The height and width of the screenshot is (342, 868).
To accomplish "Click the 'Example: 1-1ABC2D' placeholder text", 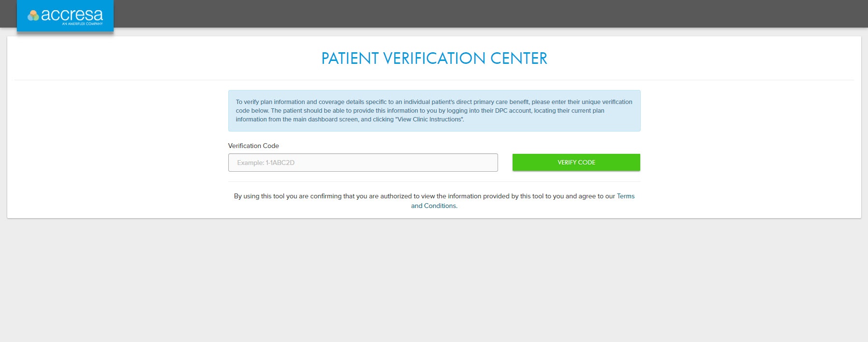I will [x=265, y=163].
